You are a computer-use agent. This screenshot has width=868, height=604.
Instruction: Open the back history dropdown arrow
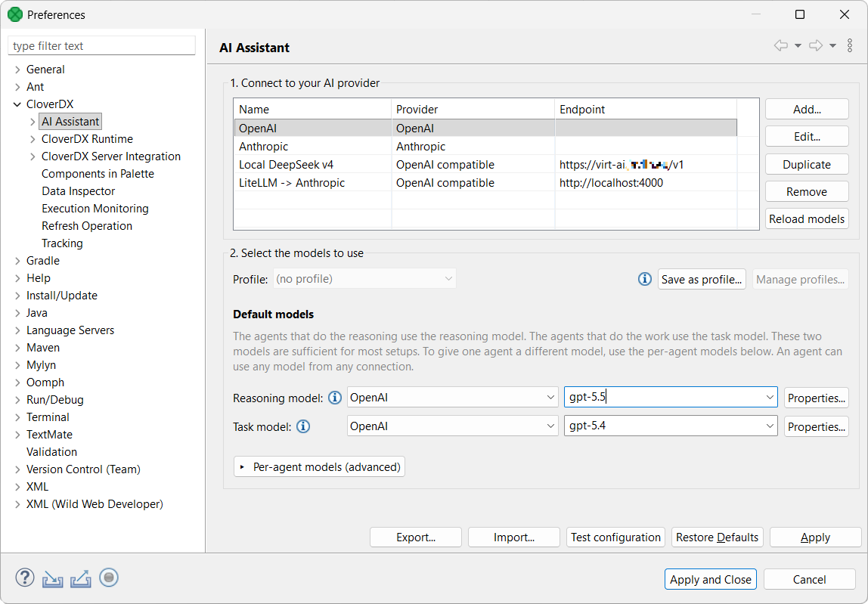click(798, 46)
